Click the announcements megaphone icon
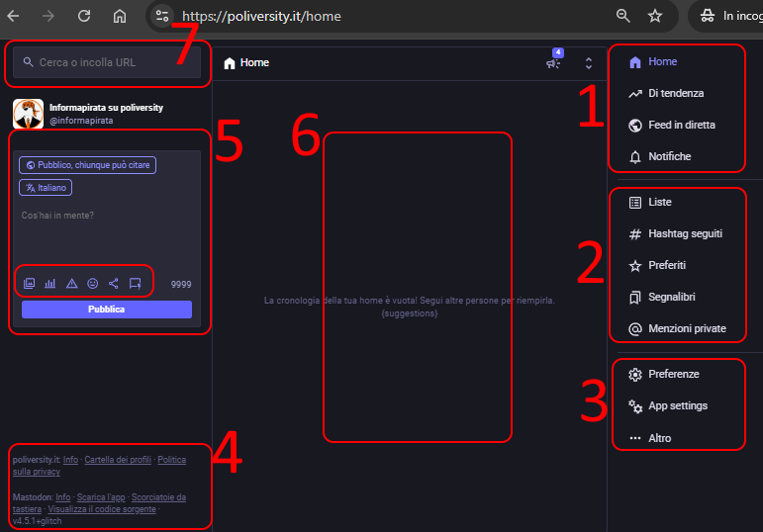This screenshot has height=532, width=763. (553, 63)
